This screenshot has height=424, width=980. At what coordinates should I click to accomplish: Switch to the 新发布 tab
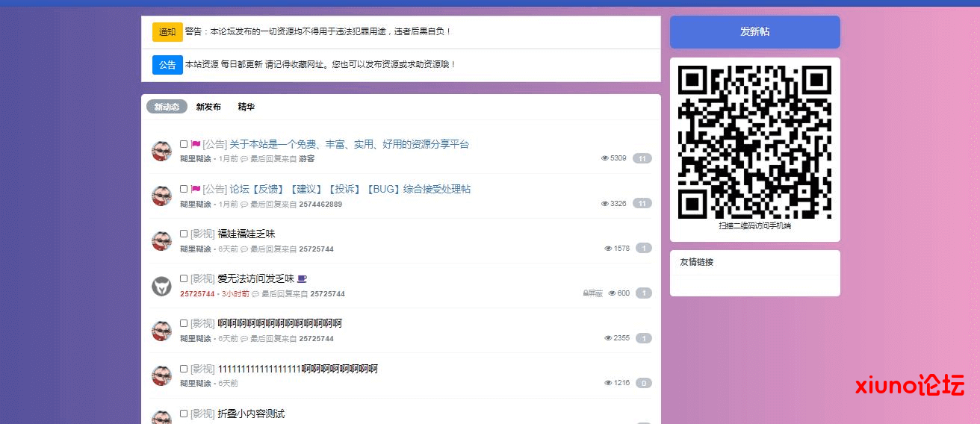(x=208, y=107)
